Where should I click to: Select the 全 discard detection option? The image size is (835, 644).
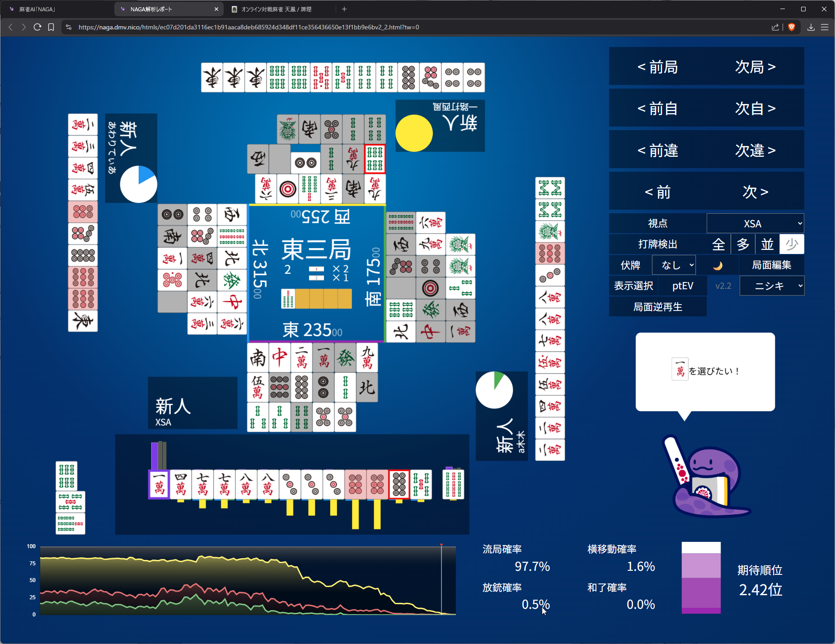pyautogui.click(x=718, y=244)
